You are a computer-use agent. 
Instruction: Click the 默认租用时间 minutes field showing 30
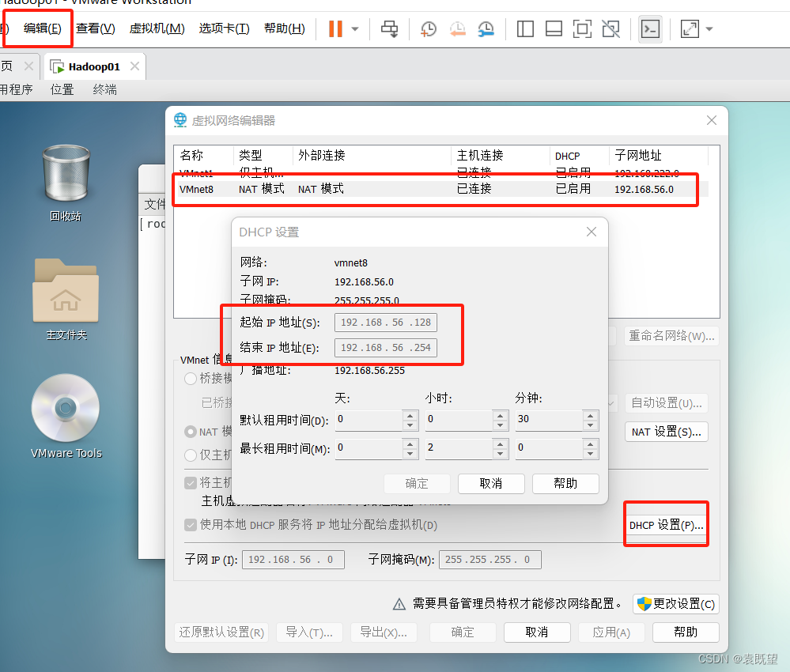click(549, 420)
